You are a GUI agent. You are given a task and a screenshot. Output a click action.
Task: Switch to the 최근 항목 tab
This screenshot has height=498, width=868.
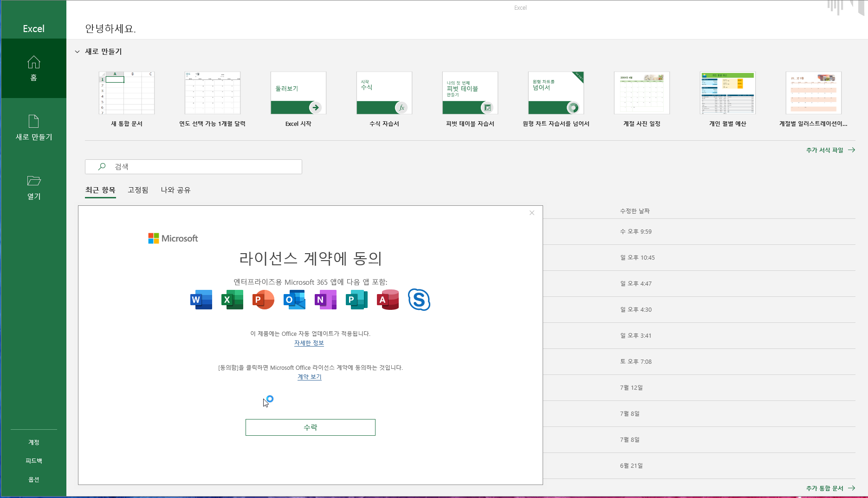(100, 190)
